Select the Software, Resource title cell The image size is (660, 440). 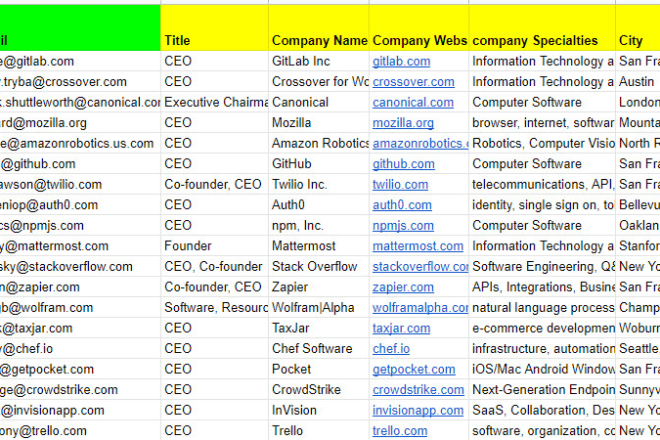214,308
